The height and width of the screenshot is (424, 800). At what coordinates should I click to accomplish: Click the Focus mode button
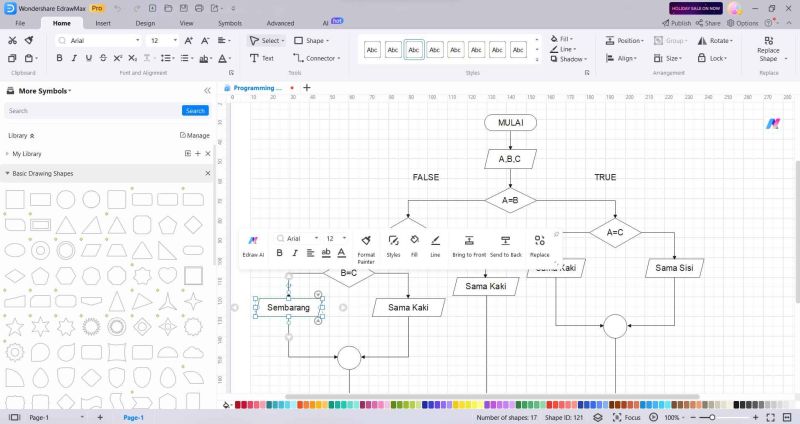coord(627,417)
